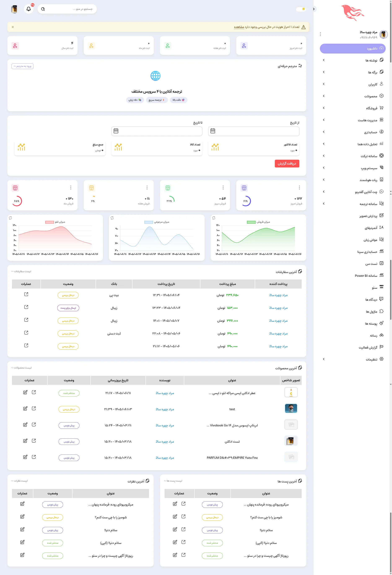The width and height of the screenshot is (392, 575).
Task: Open user profile options dots in sidebar
Action: [320, 34]
